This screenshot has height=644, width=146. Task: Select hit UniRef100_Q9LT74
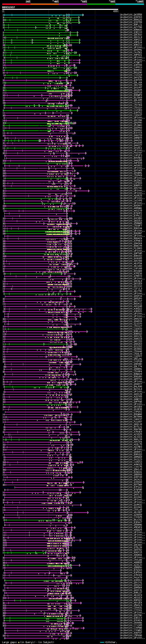coord(131,366)
